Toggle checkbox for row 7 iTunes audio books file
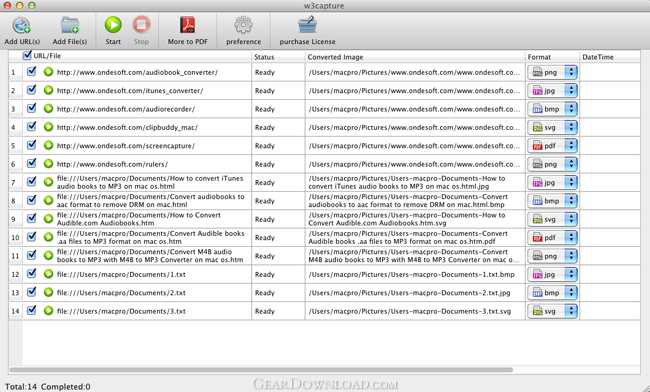Image resolution: width=650 pixels, height=392 pixels. pos(32,181)
